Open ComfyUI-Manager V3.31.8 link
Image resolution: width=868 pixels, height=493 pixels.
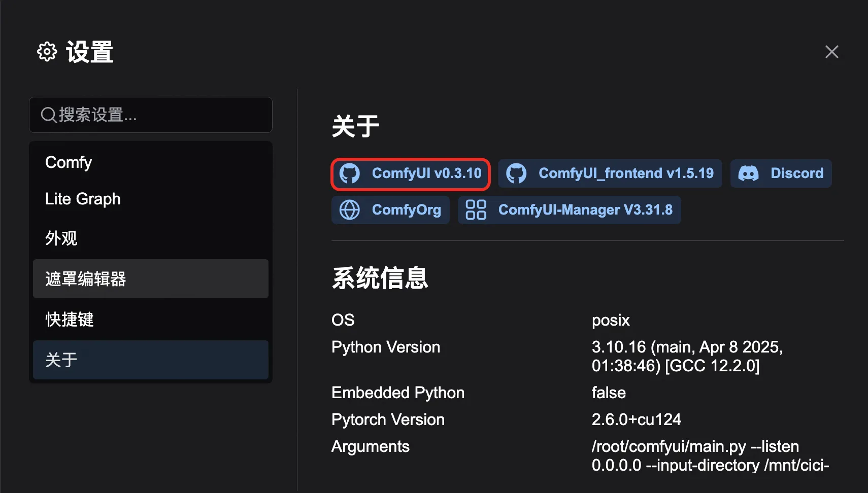pos(570,210)
